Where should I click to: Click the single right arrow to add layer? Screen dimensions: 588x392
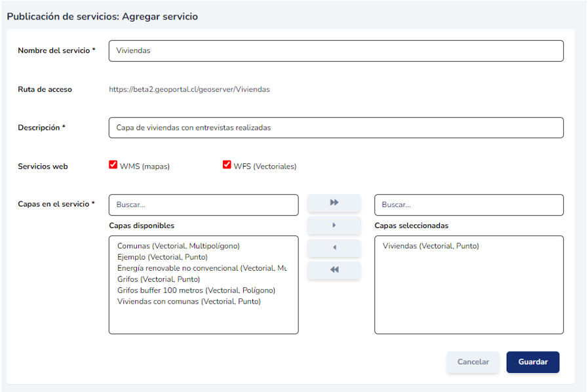[x=334, y=225]
